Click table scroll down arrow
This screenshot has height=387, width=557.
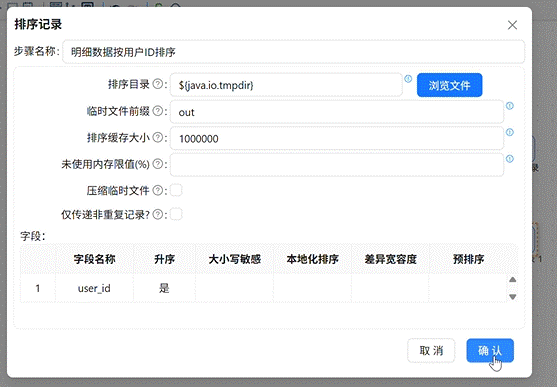coord(512,297)
